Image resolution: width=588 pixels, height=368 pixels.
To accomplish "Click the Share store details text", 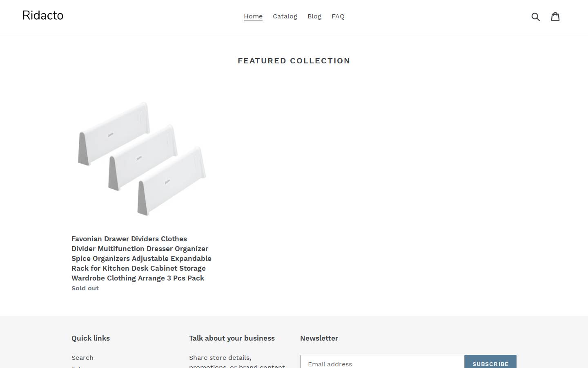I will (x=237, y=362).
